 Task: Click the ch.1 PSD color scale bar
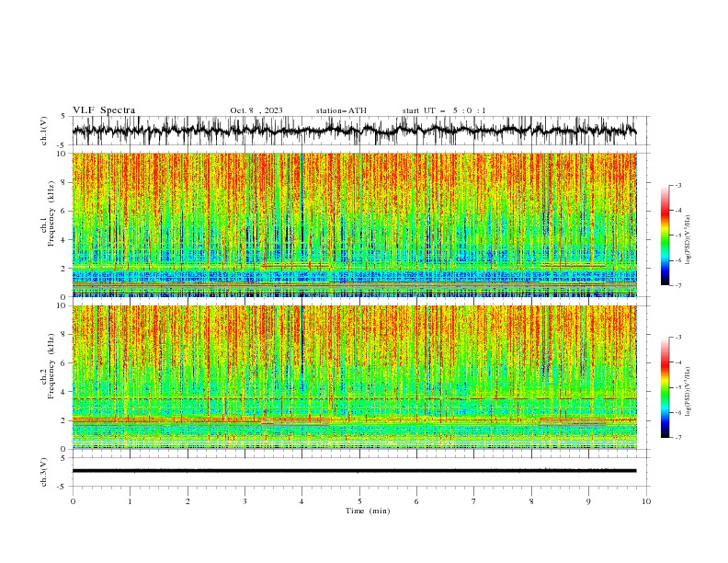[665, 236]
